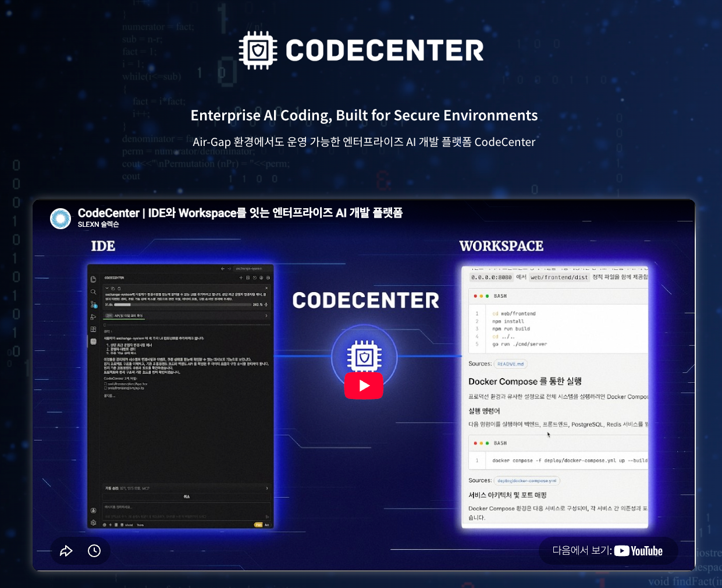This screenshot has height=588, width=722.
Task: Click the CODECENTER text inside the video
Action: [365, 301]
